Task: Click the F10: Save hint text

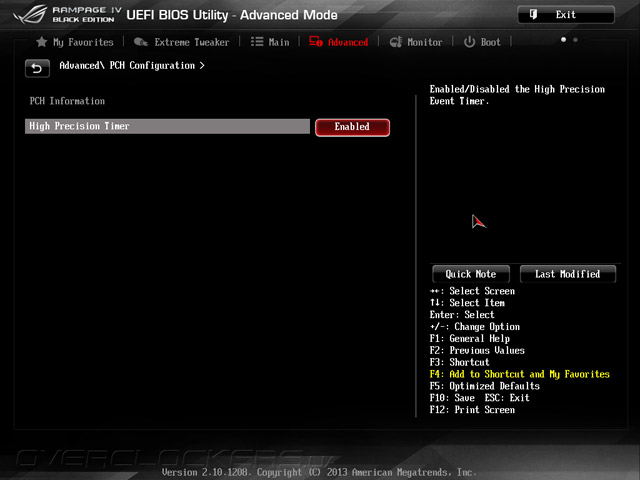Action: click(452, 398)
